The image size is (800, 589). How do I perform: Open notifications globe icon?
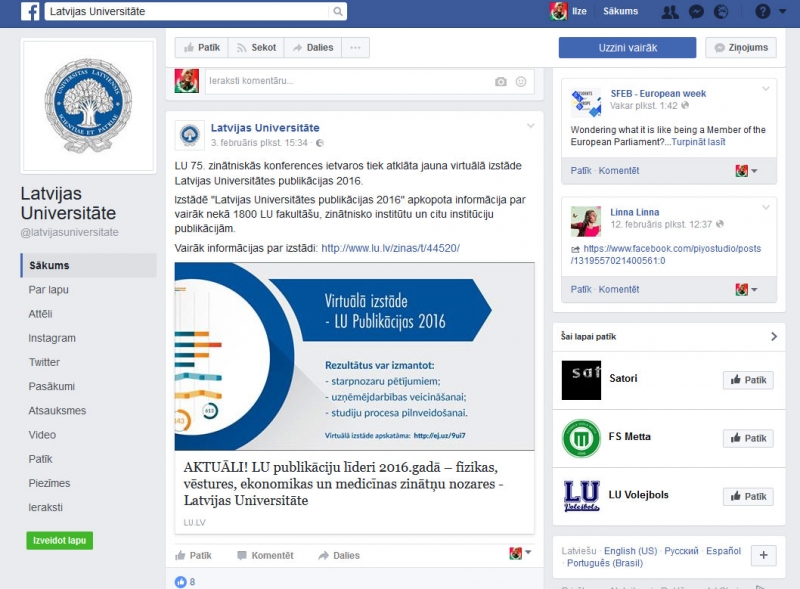click(722, 12)
